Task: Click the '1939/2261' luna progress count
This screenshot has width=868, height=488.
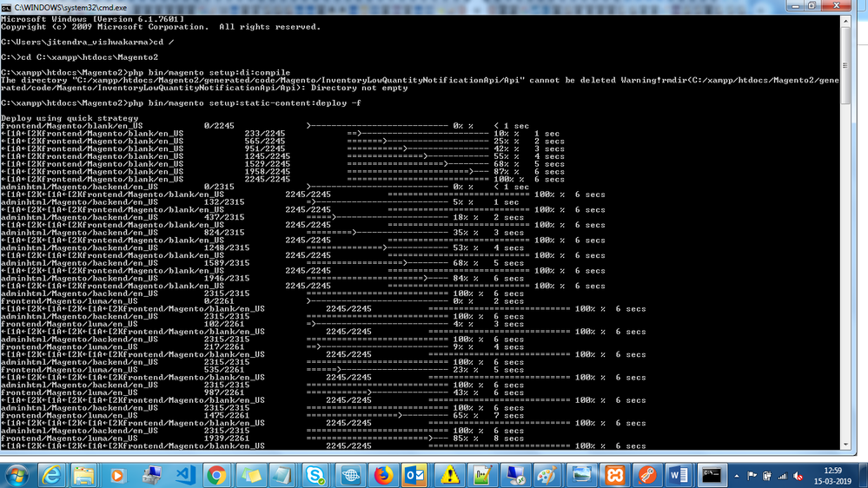Action: point(227,439)
